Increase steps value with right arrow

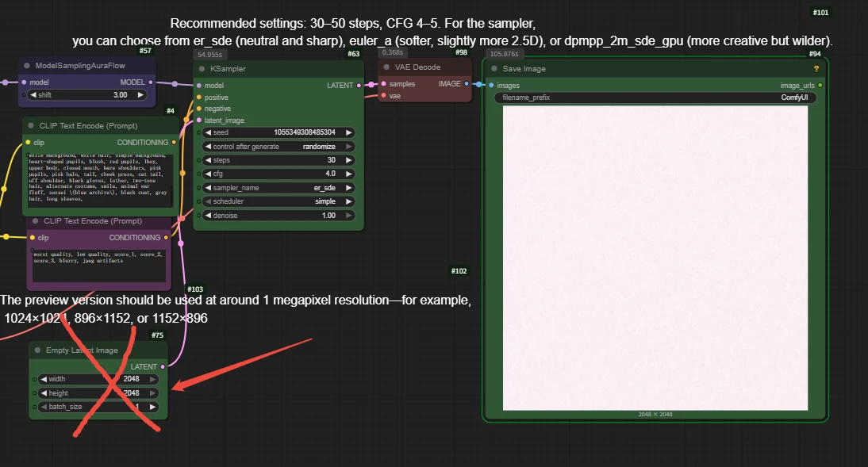(348, 160)
